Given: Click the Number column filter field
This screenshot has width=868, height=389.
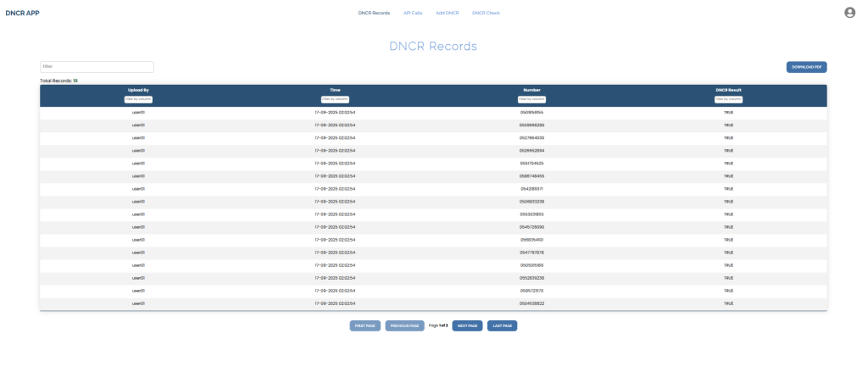Looking at the screenshot, I should tap(531, 99).
